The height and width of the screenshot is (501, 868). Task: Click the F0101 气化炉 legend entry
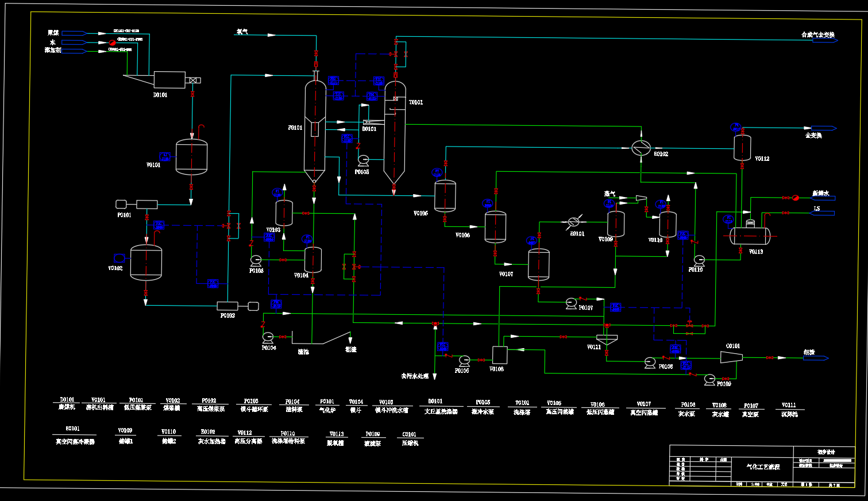(x=327, y=406)
